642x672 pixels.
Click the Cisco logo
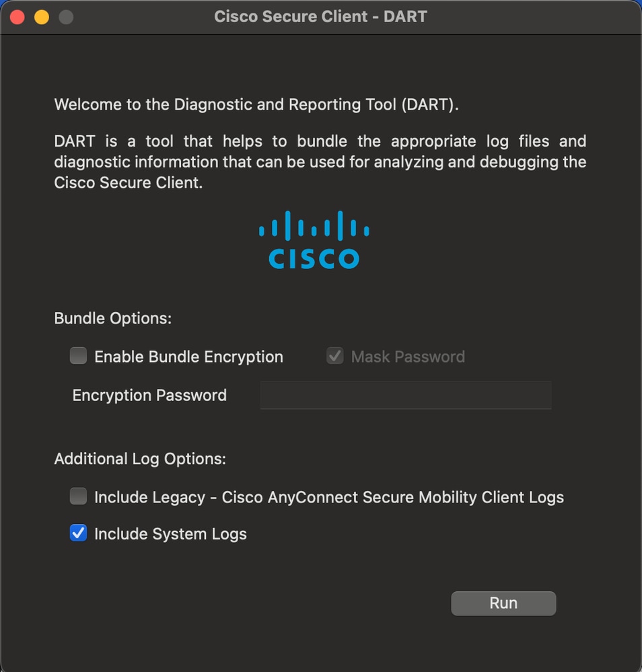tap(314, 241)
